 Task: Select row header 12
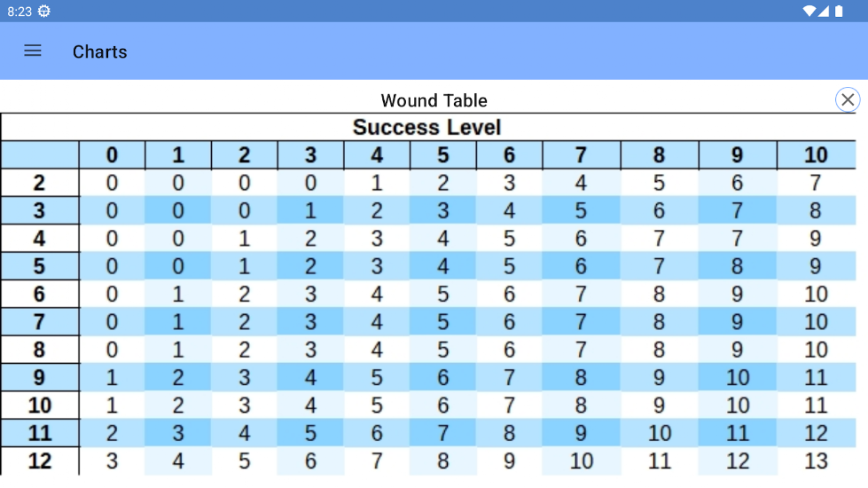[39, 460]
